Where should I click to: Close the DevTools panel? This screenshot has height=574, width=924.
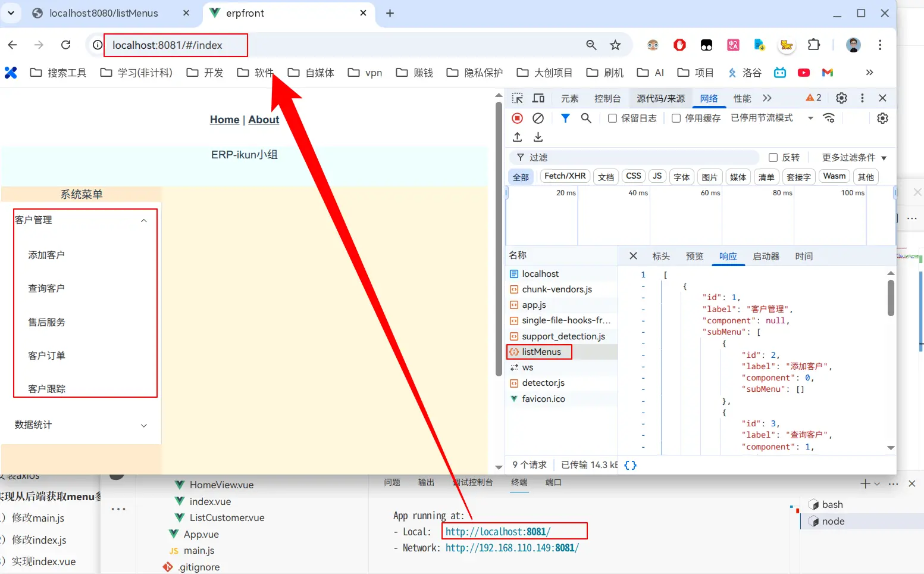[882, 98]
